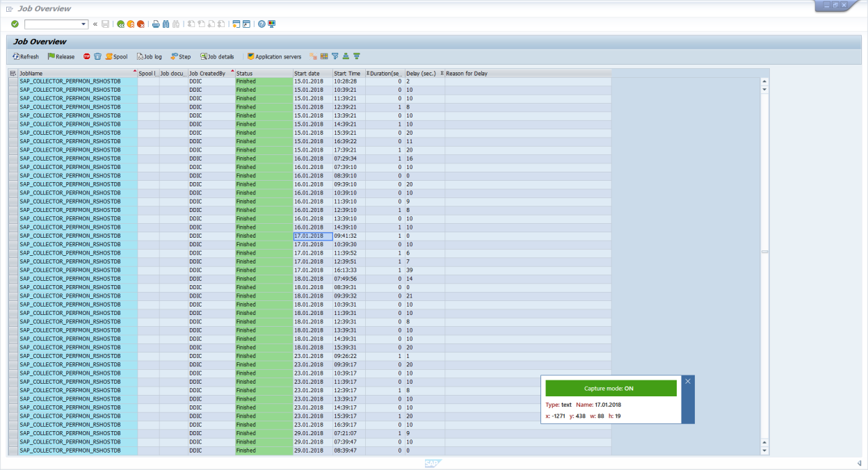Open the Customize Local Layout monitor icon

pyautogui.click(x=271, y=24)
